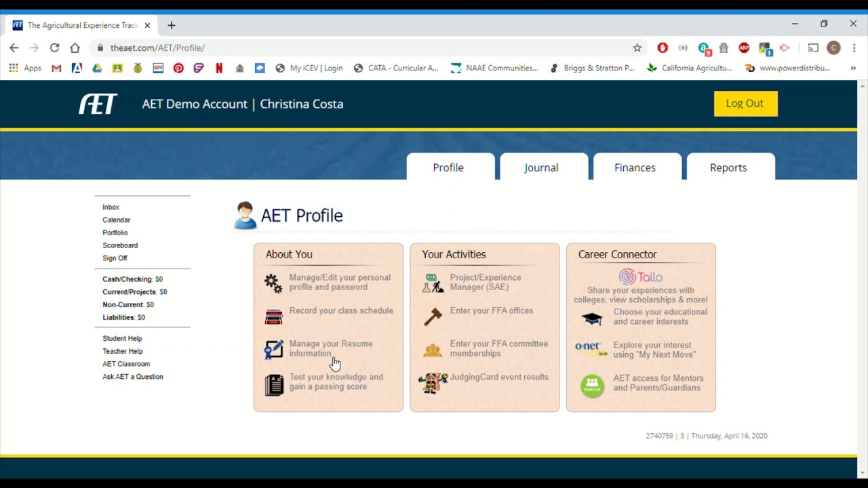Open Test your knowledge link
Screen dimensions: 868x488
336,382
